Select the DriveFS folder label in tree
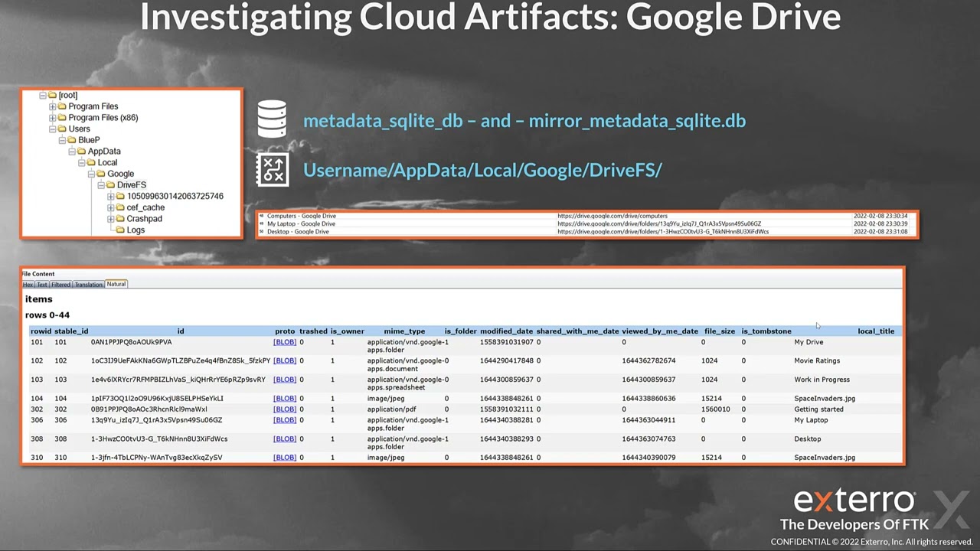 [x=132, y=185]
